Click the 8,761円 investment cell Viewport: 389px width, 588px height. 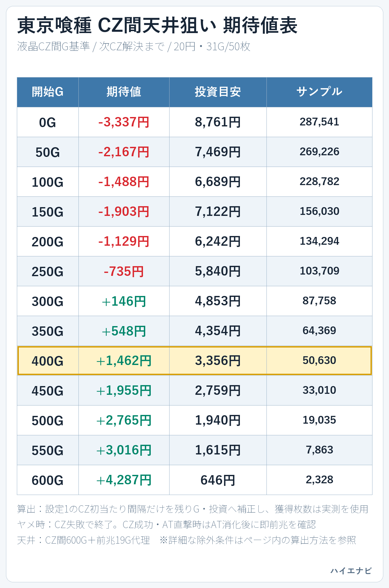[x=218, y=122]
